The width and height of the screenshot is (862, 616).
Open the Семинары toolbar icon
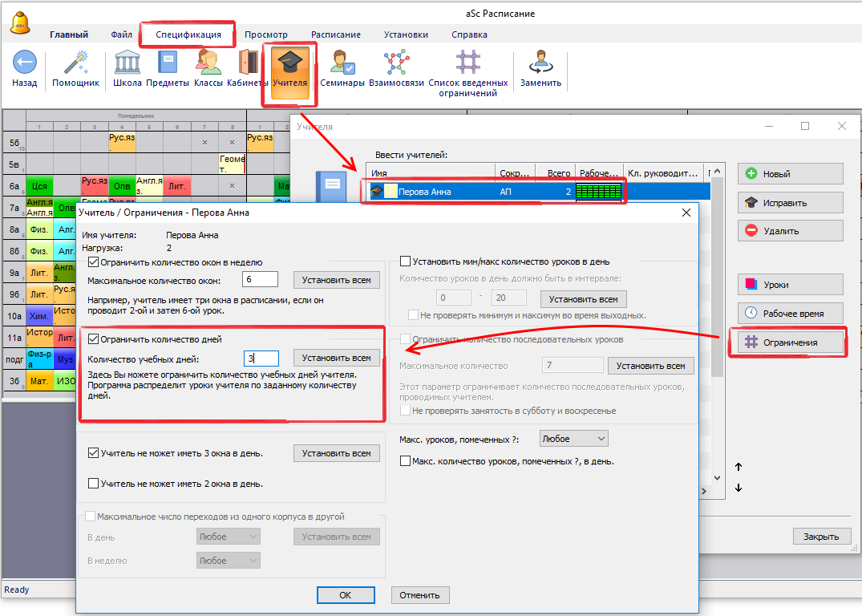pyautogui.click(x=342, y=63)
